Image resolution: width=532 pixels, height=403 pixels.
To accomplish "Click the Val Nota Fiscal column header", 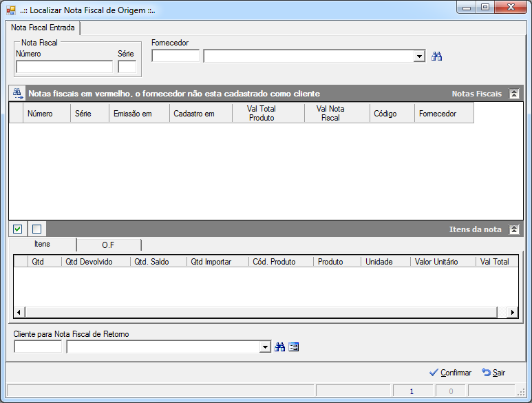I will [x=337, y=114].
